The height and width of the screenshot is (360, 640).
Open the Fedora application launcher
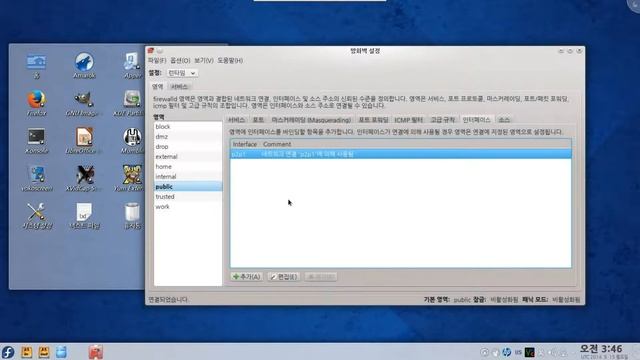(8, 352)
